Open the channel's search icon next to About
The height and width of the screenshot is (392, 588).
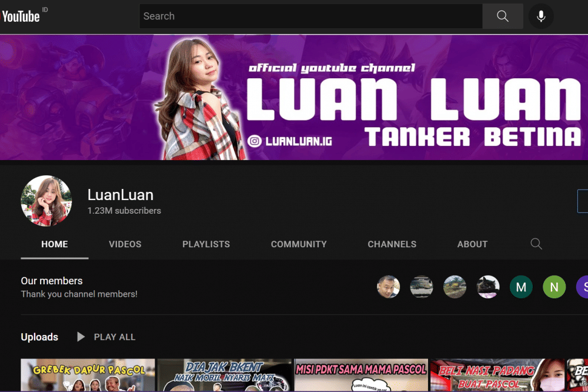click(536, 244)
